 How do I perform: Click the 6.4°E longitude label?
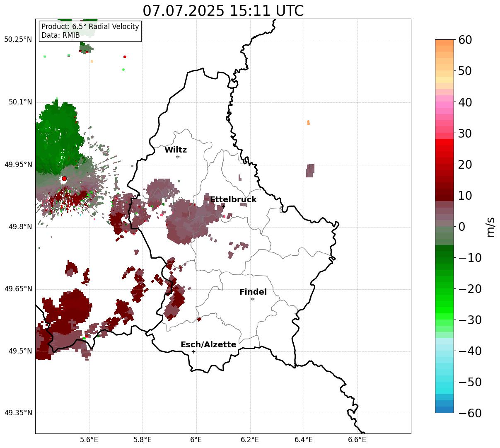coord(304,440)
